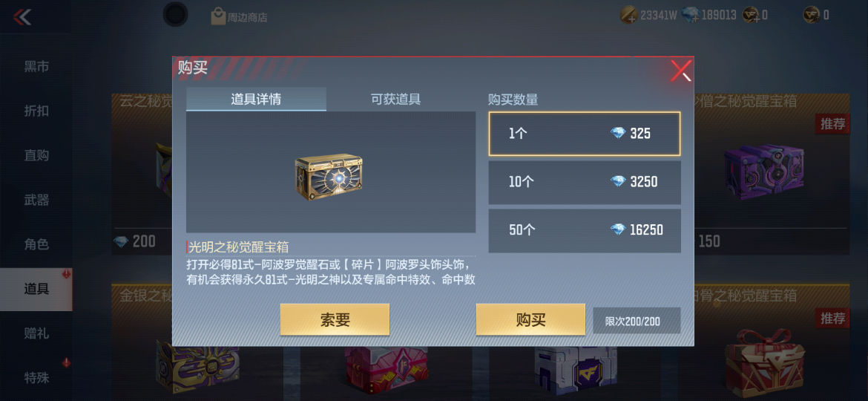Click the 购买 purchase button
Image resolution: width=868 pixels, height=401 pixels.
(x=531, y=319)
